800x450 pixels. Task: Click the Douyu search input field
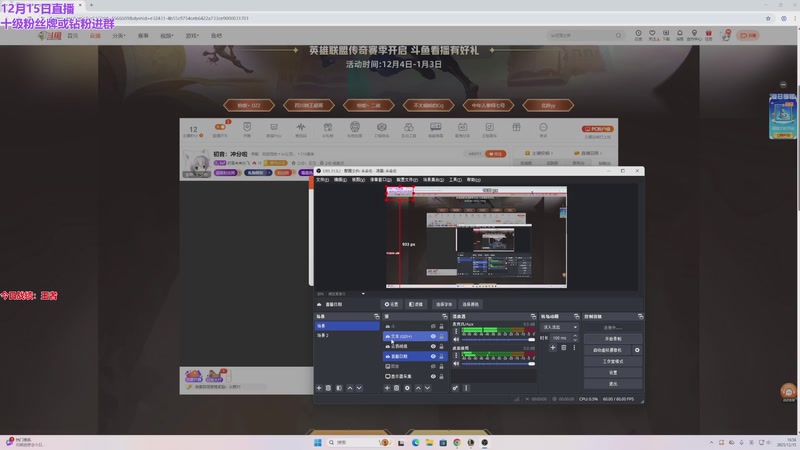pos(586,36)
